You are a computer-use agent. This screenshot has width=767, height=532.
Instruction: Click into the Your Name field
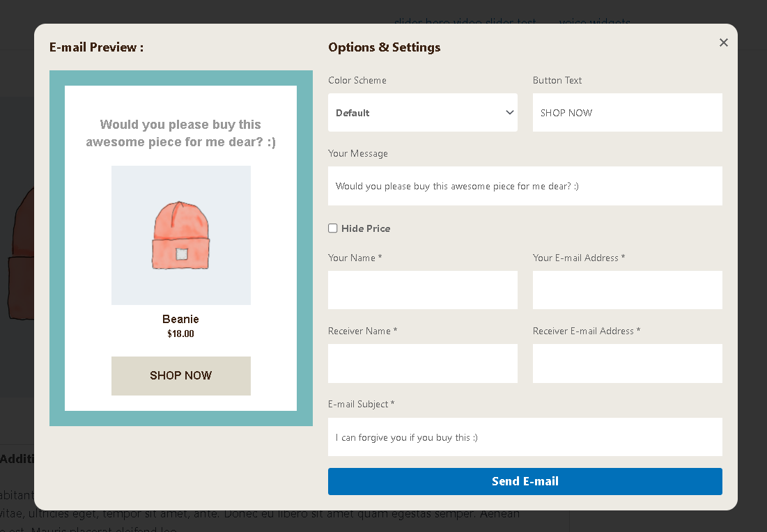click(422, 290)
